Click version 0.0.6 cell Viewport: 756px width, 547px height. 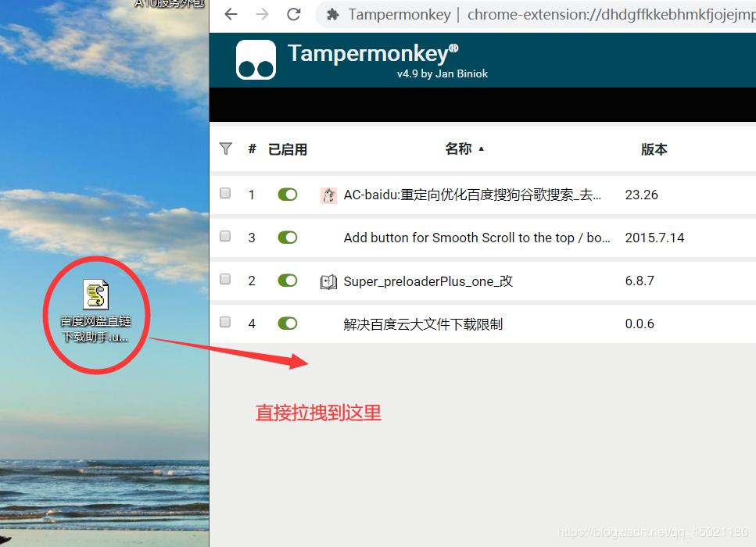point(640,324)
